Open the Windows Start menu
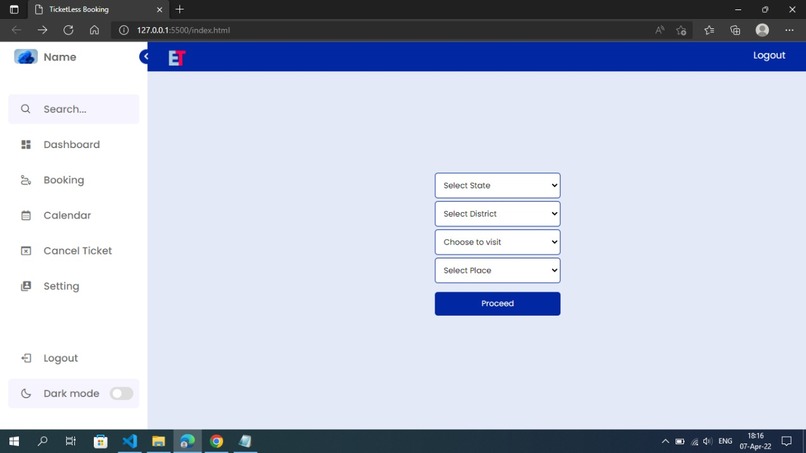The image size is (806, 453). pyautogui.click(x=14, y=441)
